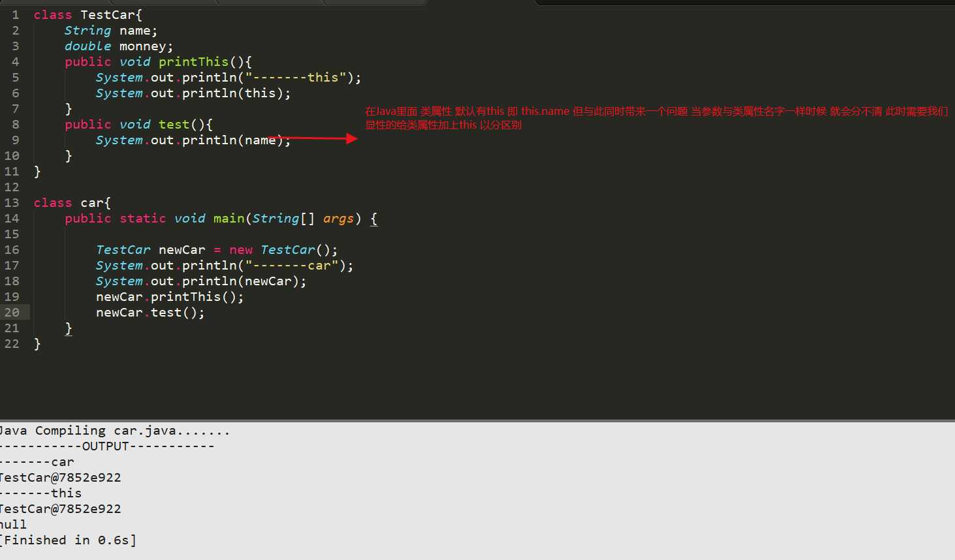The width and height of the screenshot is (955, 560).
Task: Place cursor on 'class TestCar{' declaration
Action: pos(88,15)
